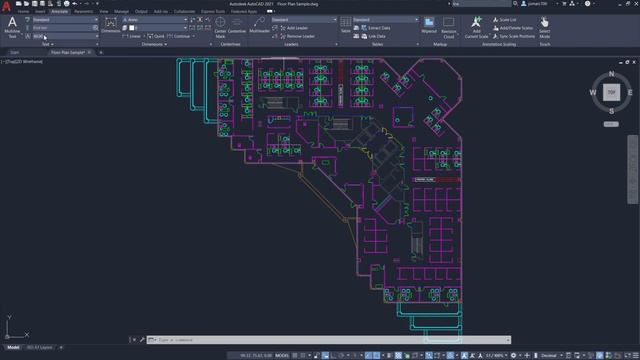Toggle MODEL space button in status bar
This screenshot has height=360, width=640.
(x=282, y=356)
